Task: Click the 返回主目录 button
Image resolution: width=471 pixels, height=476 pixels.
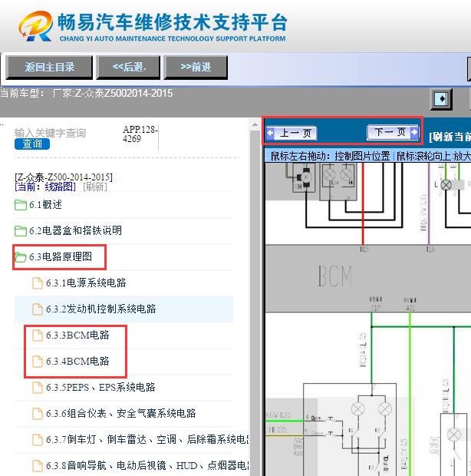Action: pos(49,67)
